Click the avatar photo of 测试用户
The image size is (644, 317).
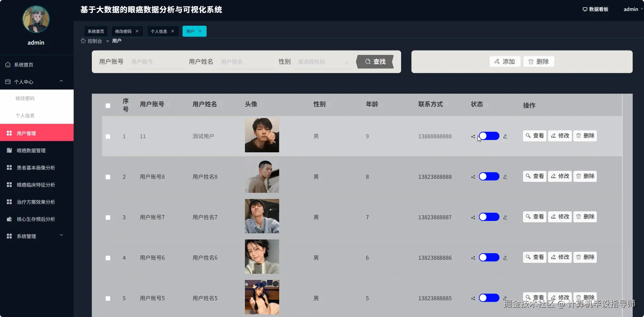click(262, 135)
